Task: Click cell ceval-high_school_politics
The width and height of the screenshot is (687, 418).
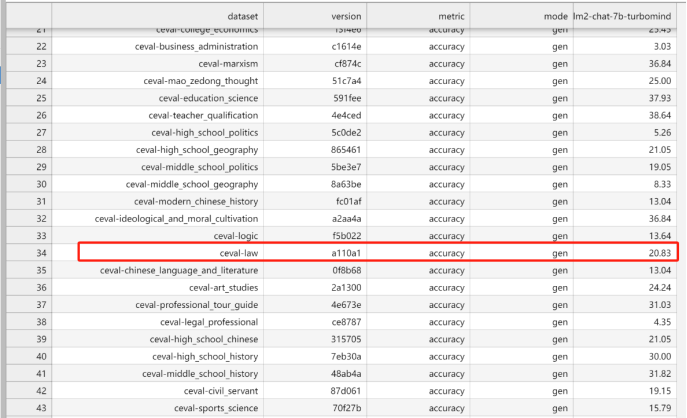Action: pyautogui.click(x=157, y=132)
